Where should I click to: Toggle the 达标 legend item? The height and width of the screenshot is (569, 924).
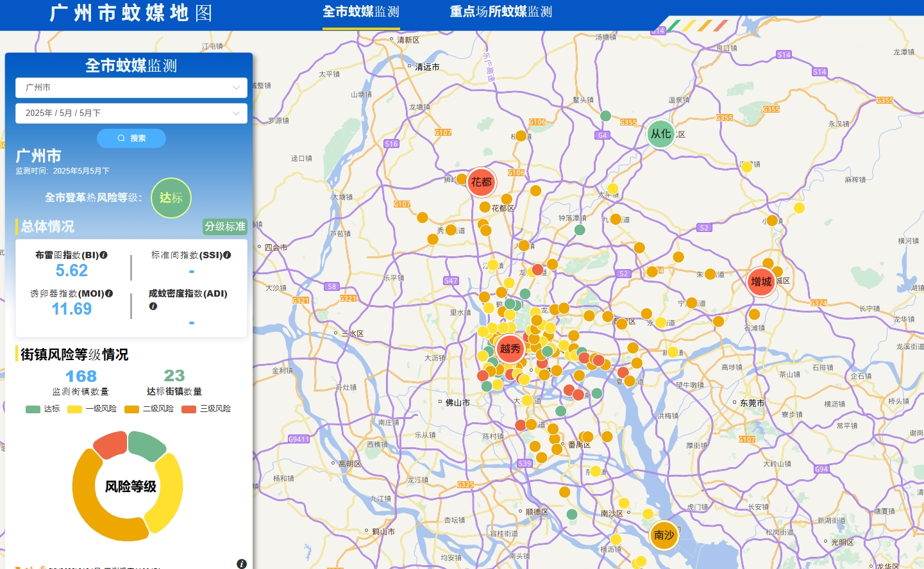coord(43,409)
